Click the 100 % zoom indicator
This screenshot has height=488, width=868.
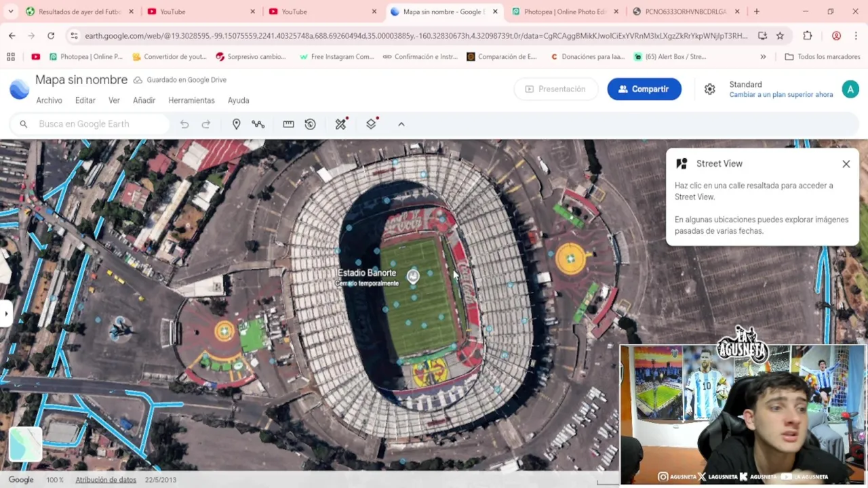point(55,480)
